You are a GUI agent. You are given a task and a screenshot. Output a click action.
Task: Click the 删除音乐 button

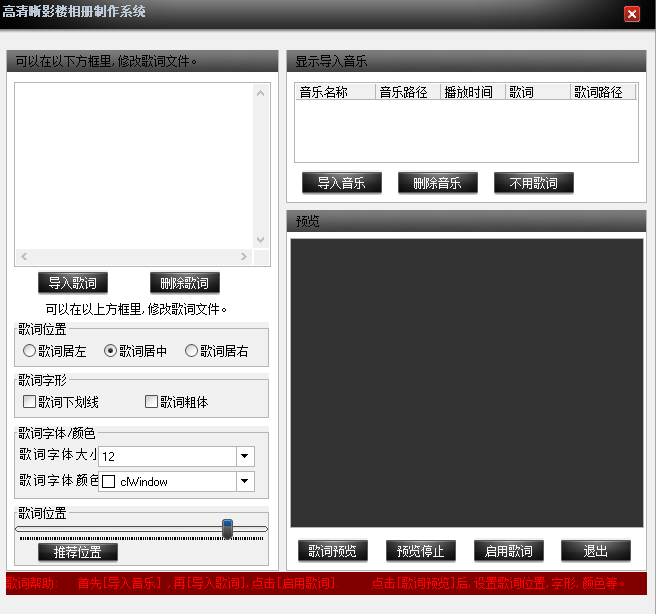[438, 183]
